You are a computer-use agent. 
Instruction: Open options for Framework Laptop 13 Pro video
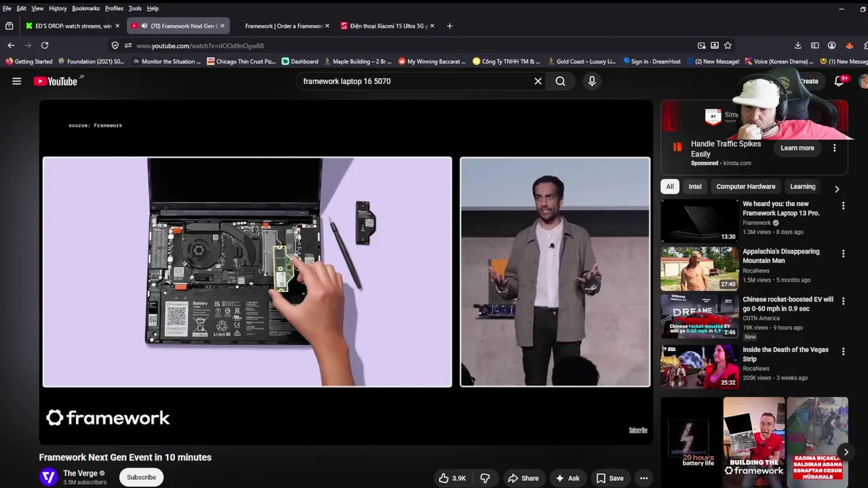tap(843, 205)
